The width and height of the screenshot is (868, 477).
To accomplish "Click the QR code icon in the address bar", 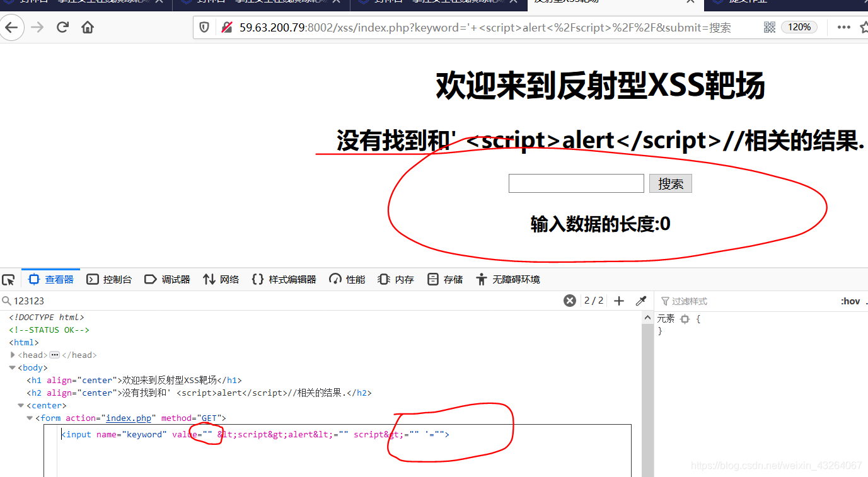I will click(769, 27).
